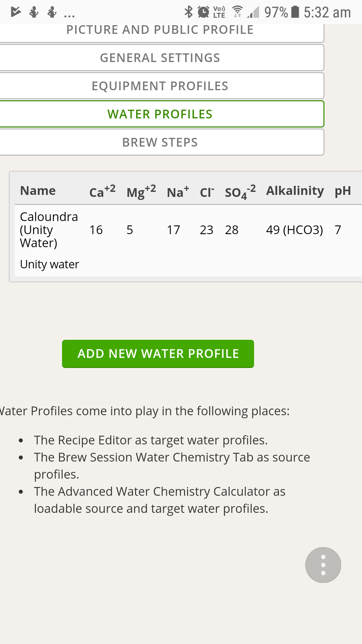Tap the Bluetooth status bar icon
362x644 pixels.
click(x=189, y=12)
